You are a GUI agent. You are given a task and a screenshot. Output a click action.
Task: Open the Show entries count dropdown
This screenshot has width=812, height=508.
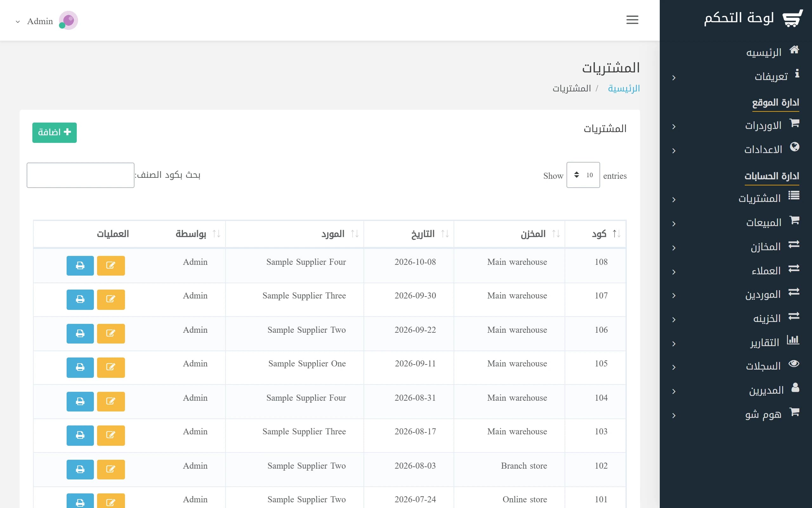click(583, 175)
